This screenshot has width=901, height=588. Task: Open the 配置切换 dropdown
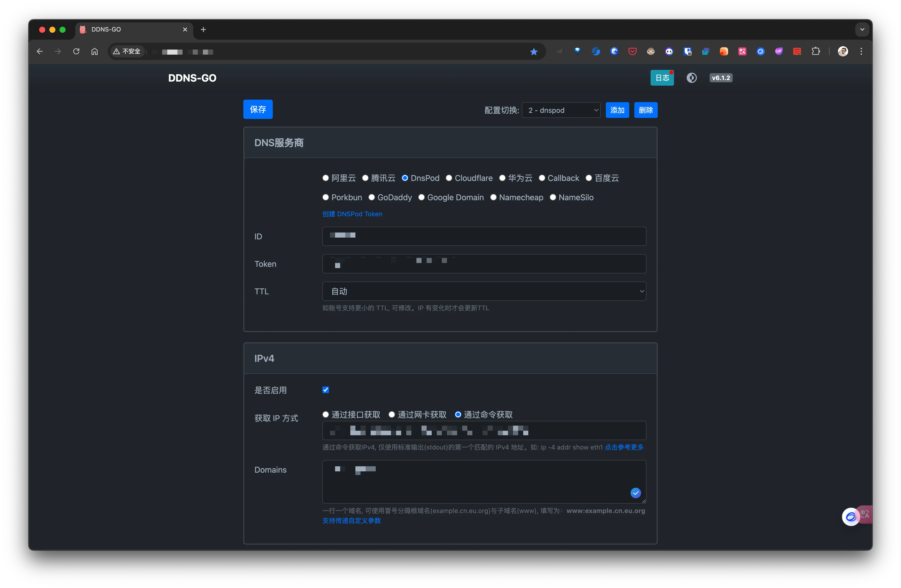tap(561, 110)
